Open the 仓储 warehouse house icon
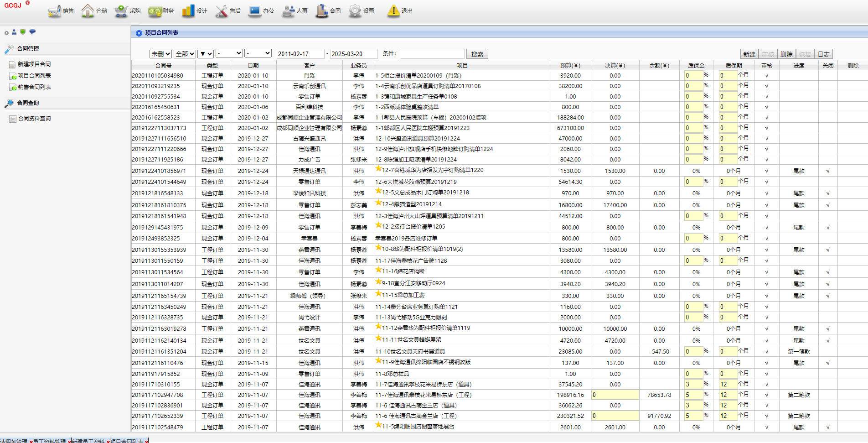868x443 pixels. pyautogui.click(x=88, y=11)
